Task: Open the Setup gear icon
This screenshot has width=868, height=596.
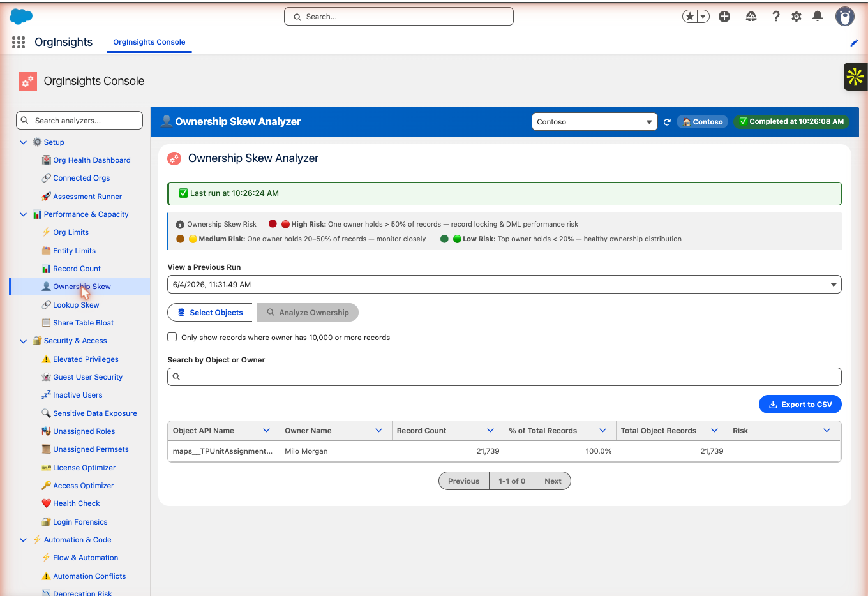Action: point(797,17)
